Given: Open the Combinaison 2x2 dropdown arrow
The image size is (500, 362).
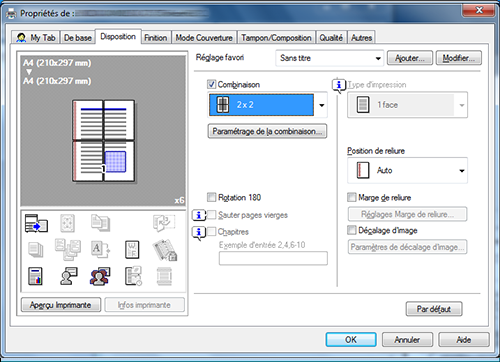Looking at the screenshot, I should tap(321, 105).
